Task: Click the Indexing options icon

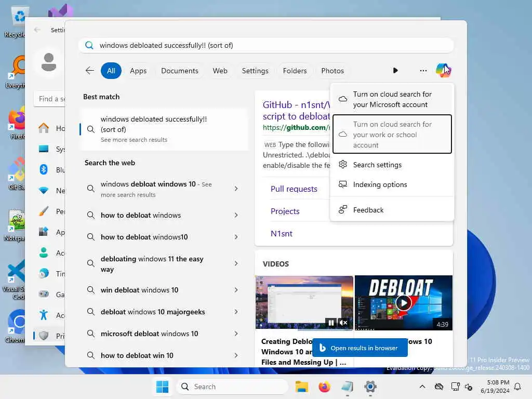Action: 343,184
